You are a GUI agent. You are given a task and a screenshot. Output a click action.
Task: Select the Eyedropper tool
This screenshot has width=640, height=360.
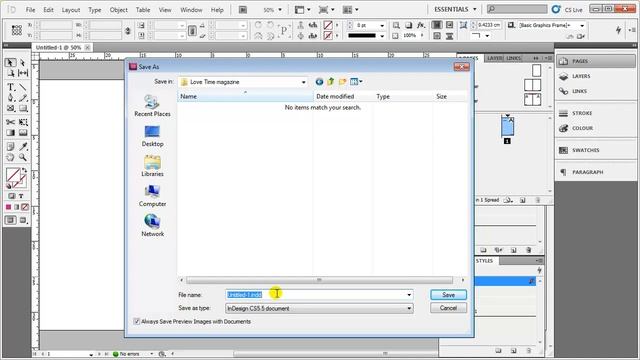[23, 146]
